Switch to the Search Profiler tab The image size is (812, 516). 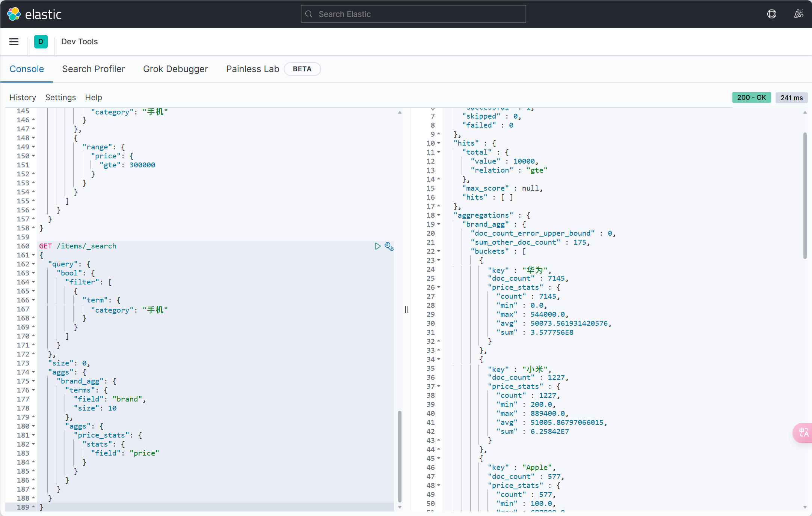pyautogui.click(x=94, y=69)
